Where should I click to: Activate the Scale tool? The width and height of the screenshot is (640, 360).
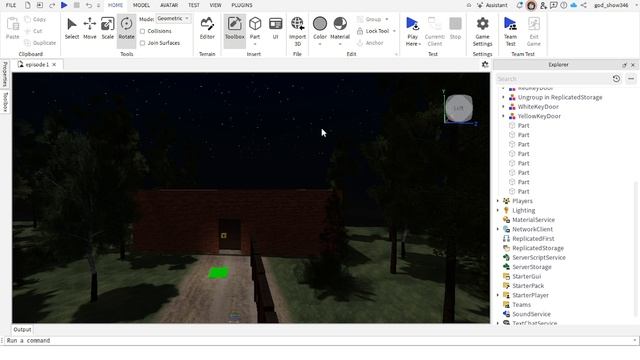pyautogui.click(x=107, y=28)
